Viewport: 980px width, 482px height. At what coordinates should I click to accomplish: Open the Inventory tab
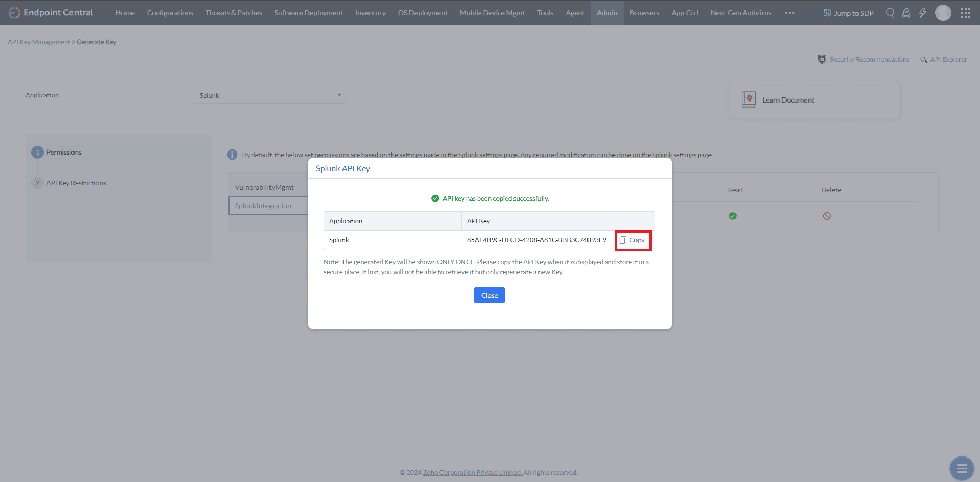[x=371, y=13]
